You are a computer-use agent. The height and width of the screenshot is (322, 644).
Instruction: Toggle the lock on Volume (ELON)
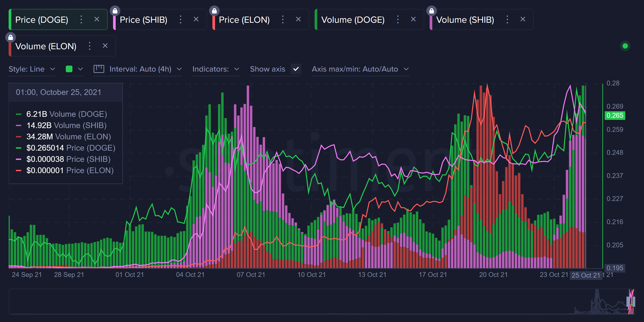tap(11, 38)
